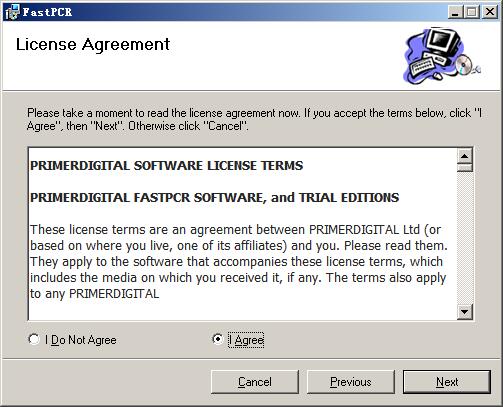Screen dimensions: 503x407
Task: Click the License Agreement heading
Action: 93,45
